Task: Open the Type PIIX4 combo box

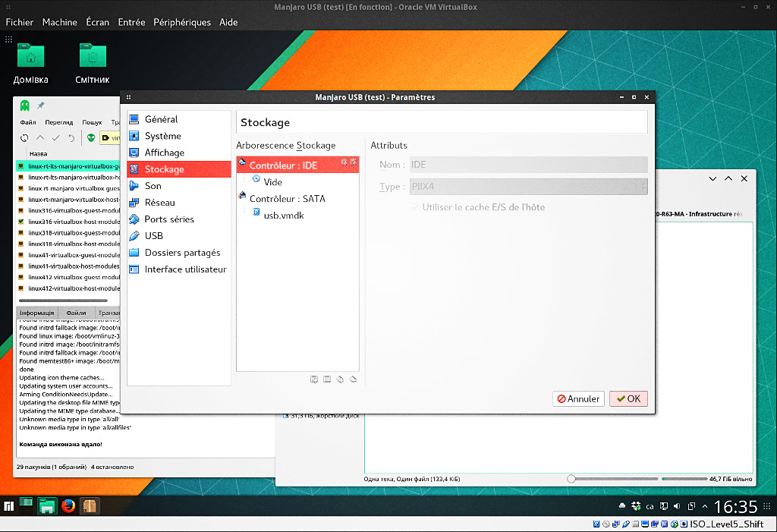Action: click(528, 187)
